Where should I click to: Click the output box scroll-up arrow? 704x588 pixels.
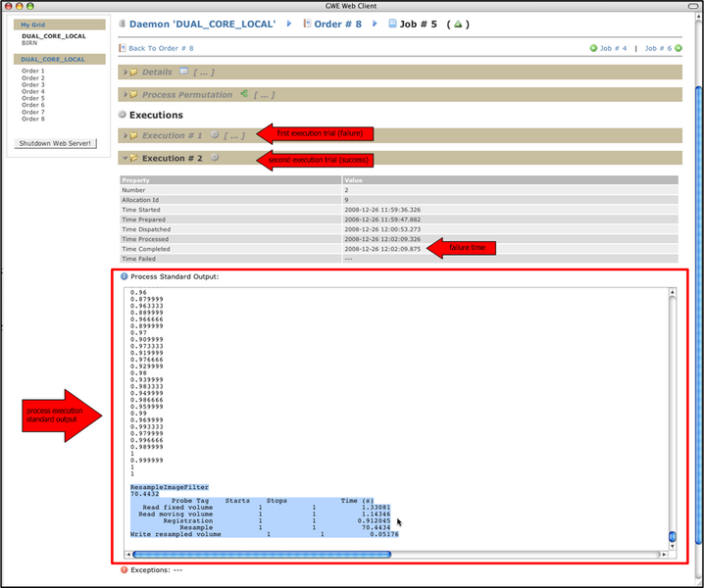(x=672, y=292)
